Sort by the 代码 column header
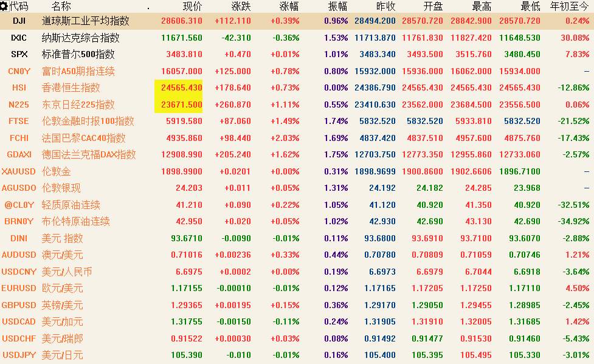This screenshot has width=594, height=364. click(19, 7)
